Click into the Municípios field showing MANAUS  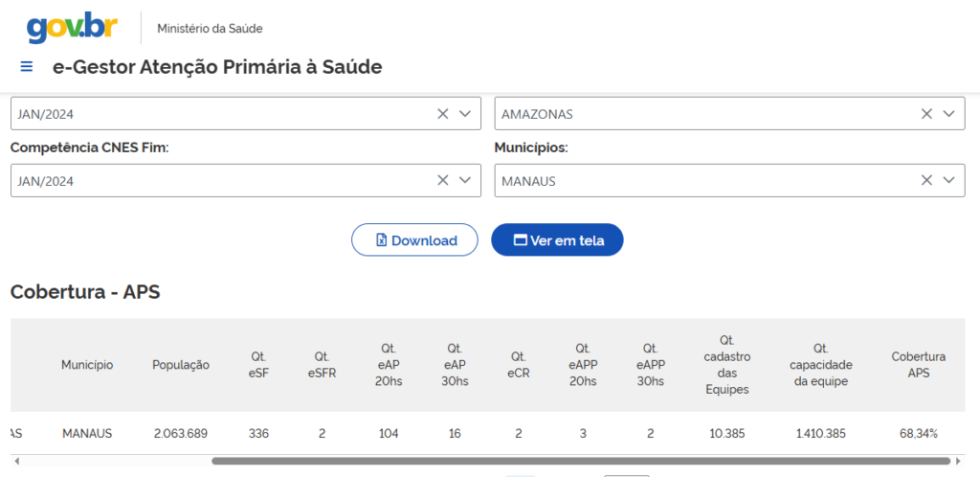coord(699,180)
